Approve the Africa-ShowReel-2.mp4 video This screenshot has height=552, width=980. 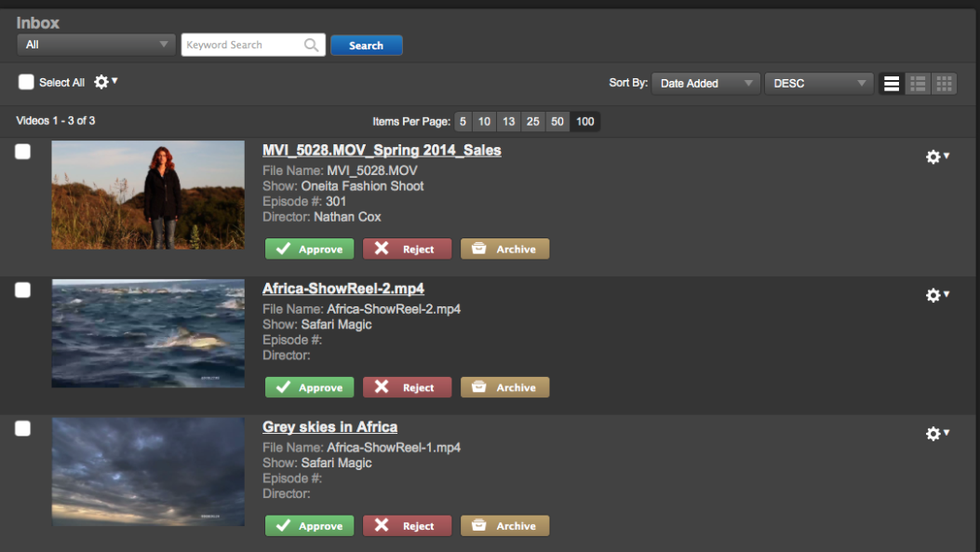point(310,387)
